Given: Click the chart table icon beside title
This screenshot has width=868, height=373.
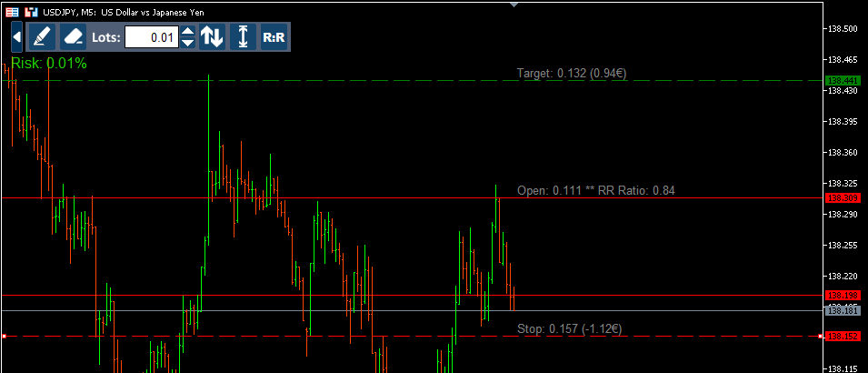Looking at the screenshot, I should 12,11.
